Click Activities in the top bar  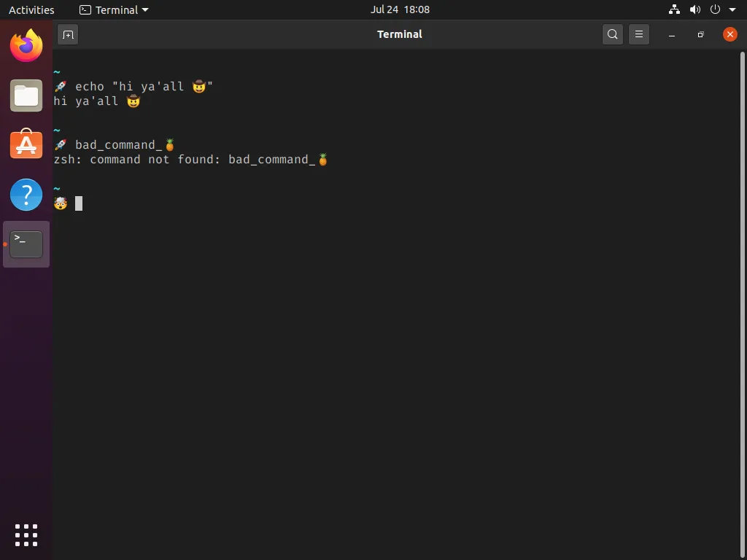pos(31,10)
